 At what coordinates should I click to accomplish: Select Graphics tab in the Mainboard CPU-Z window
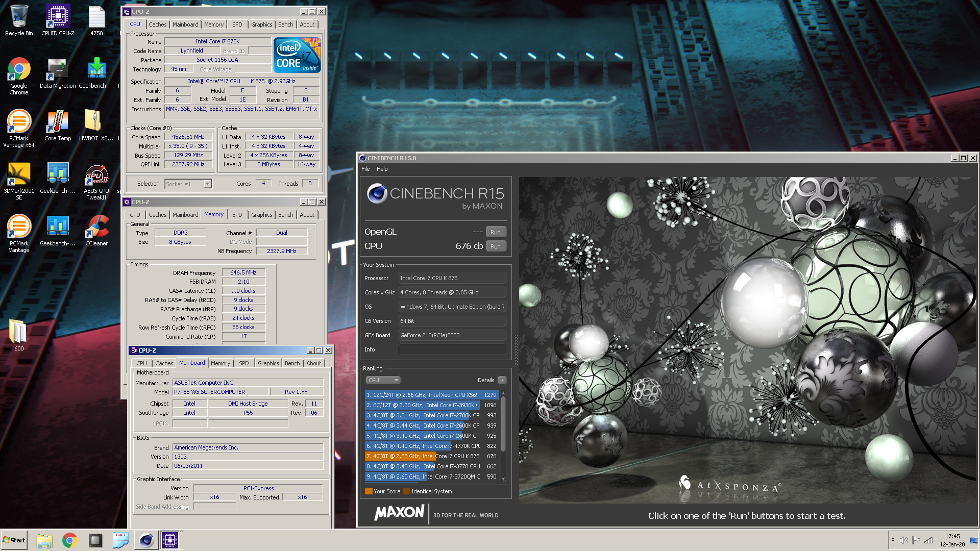click(x=268, y=363)
